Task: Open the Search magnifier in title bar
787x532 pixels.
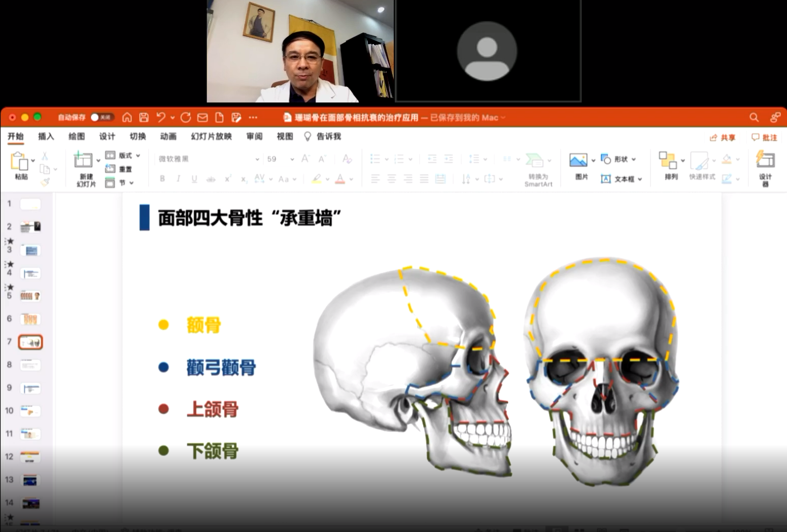Action: [754, 117]
